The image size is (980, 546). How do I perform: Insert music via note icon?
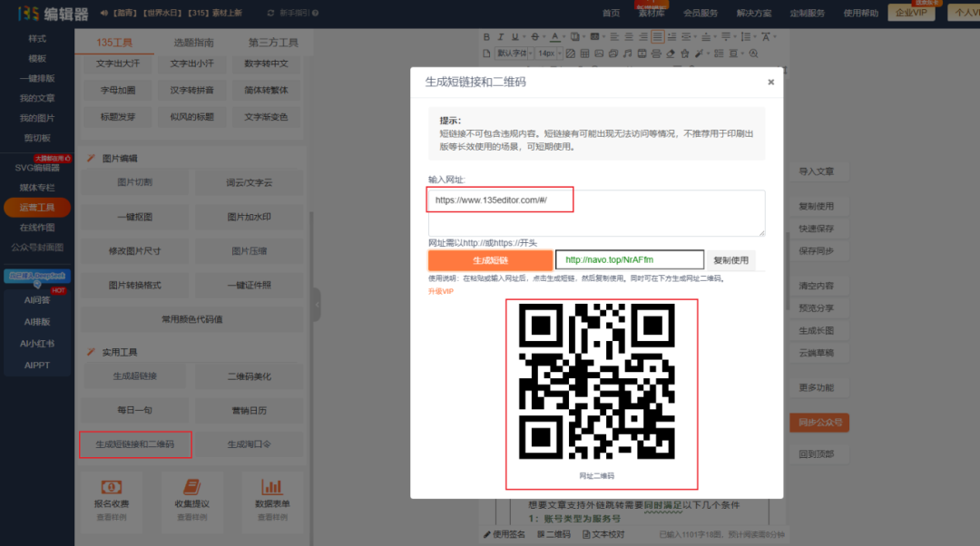point(628,54)
